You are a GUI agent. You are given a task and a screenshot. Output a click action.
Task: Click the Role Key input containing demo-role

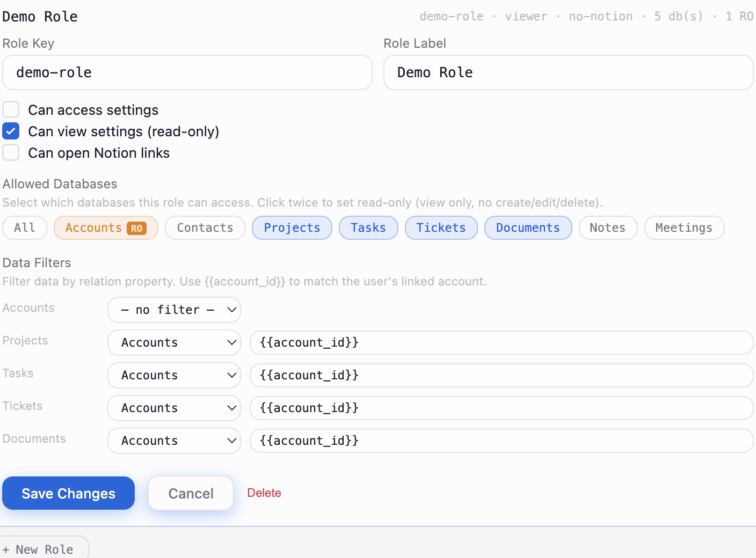(x=187, y=72)
